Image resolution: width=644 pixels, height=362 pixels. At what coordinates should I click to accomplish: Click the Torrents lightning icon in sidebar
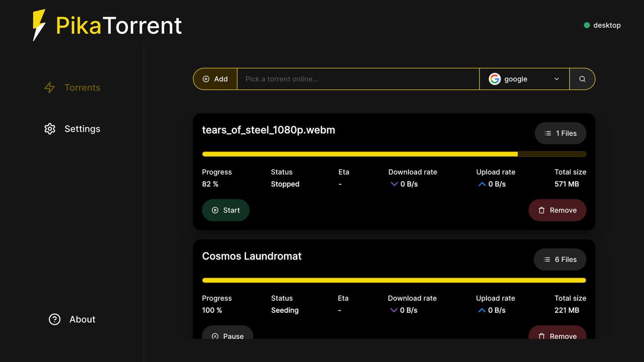pyautogui.click(x=49, y=87)
